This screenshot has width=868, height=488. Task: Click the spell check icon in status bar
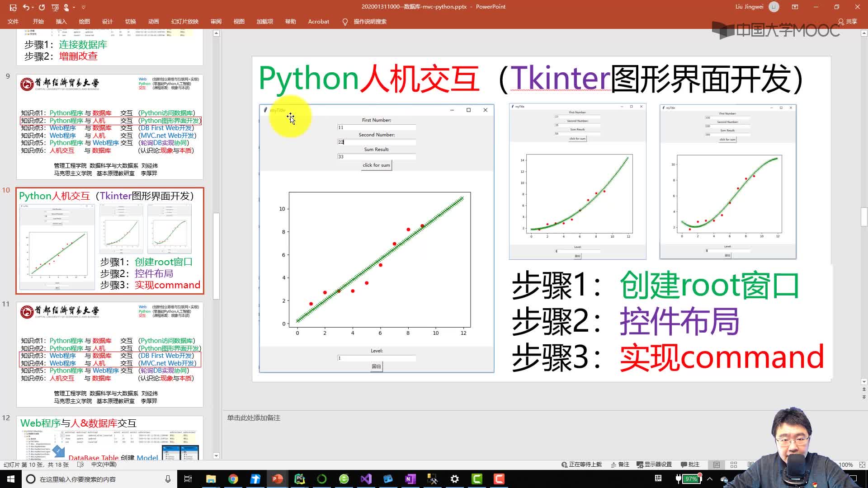pyautogui.click(x=80, y=465)
